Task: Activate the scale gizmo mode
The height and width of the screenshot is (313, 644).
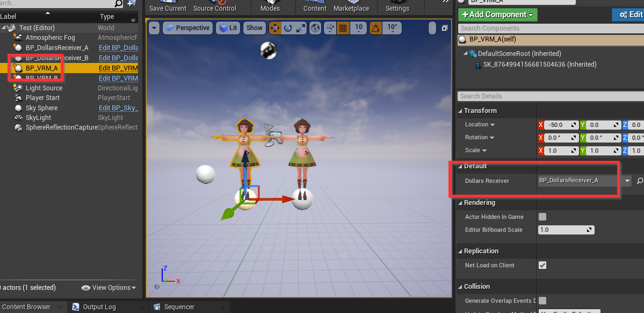Action: (301, 28)
